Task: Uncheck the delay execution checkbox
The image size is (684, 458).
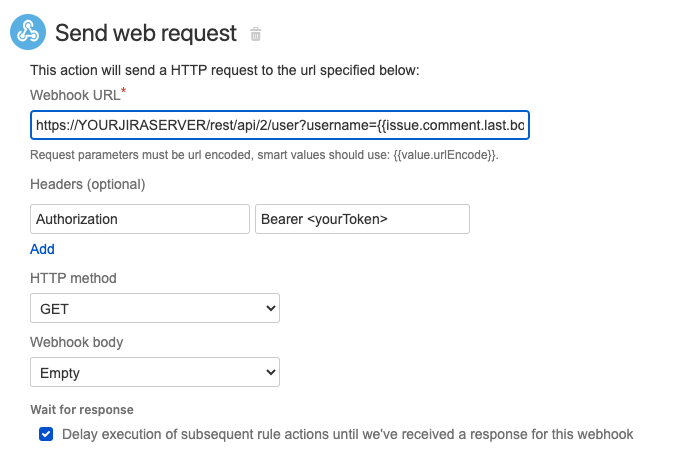Action: (x=46, y=434)
